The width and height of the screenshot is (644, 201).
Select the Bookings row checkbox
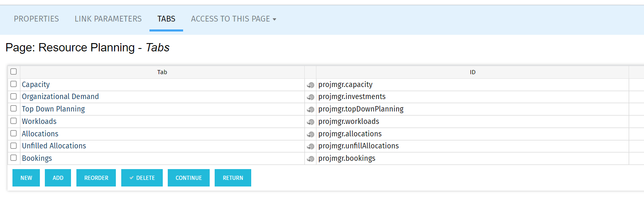point(13,158)
